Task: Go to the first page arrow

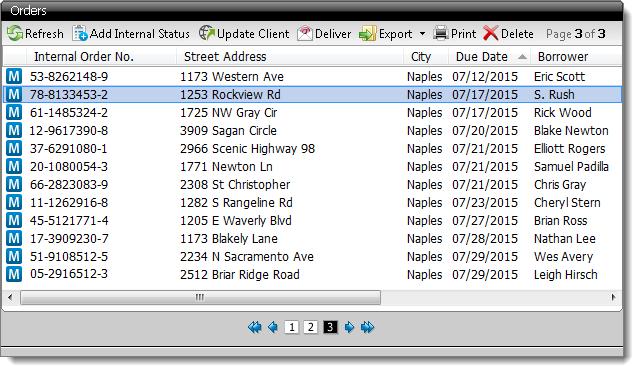Action: point(255,327)
